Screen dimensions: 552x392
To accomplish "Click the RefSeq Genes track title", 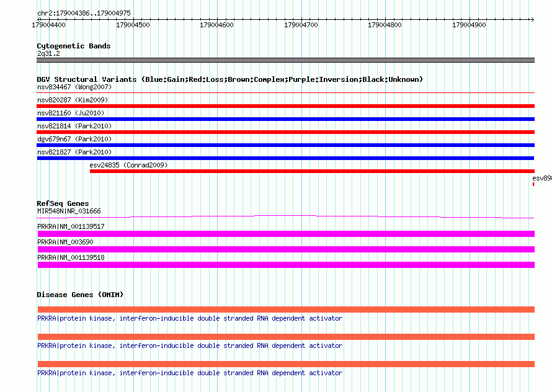I will [x=63, y=203].
